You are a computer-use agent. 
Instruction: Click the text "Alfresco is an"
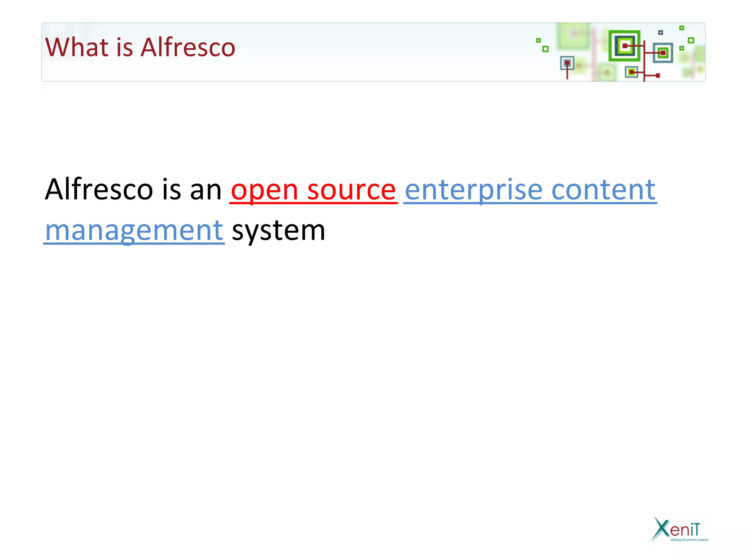tap(133, 189)
